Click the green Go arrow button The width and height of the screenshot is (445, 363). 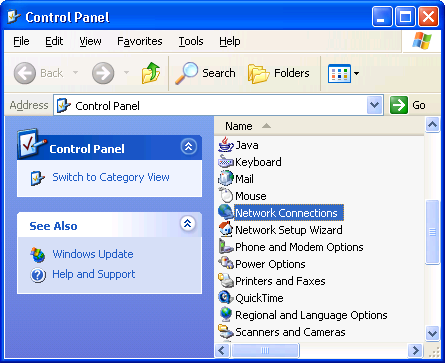coord(399,105)
